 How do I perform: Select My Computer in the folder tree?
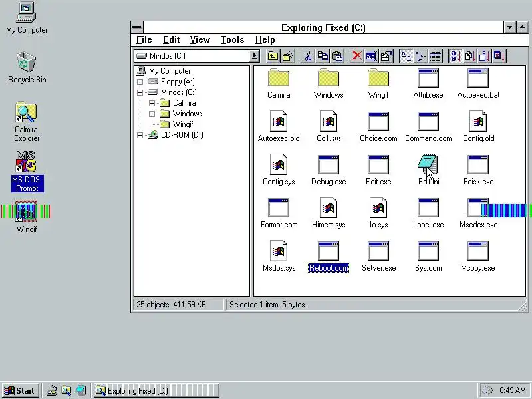click(x=164, y=71)
